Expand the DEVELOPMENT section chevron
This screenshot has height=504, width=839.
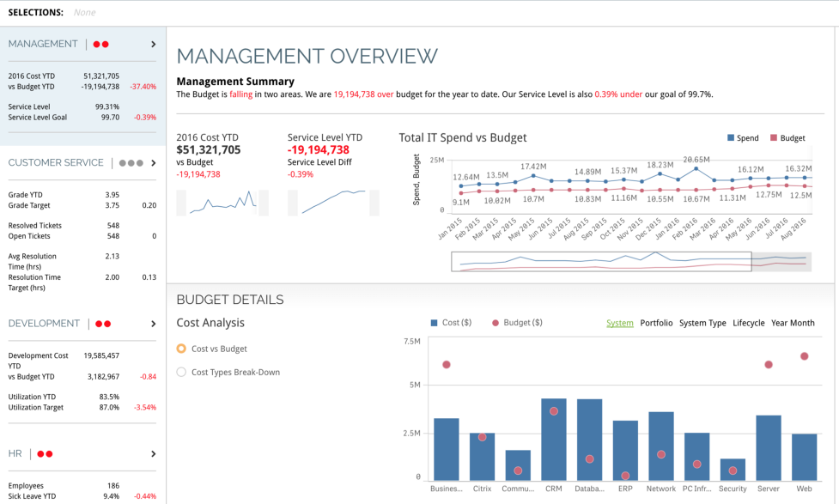tap(153, 324)
